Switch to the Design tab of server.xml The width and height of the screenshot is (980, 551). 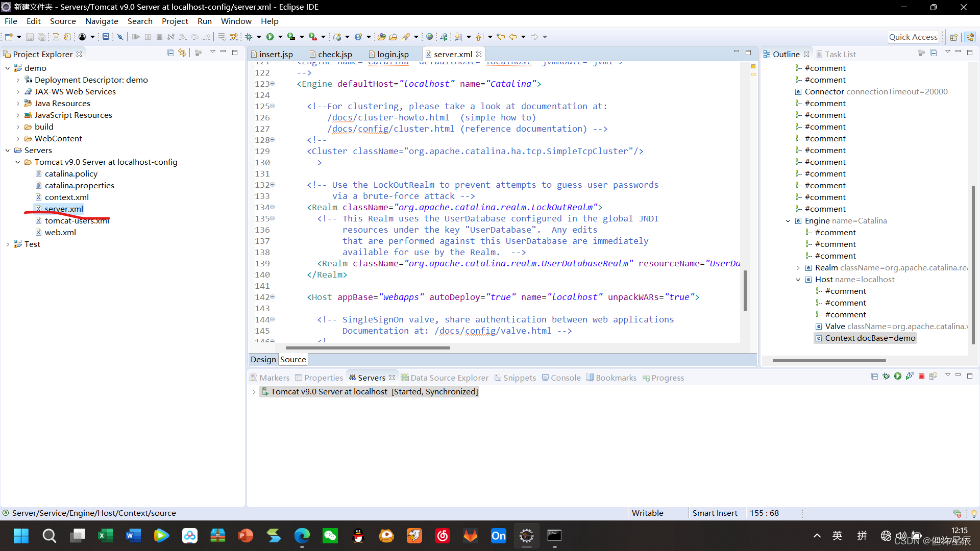pos(263,359)
